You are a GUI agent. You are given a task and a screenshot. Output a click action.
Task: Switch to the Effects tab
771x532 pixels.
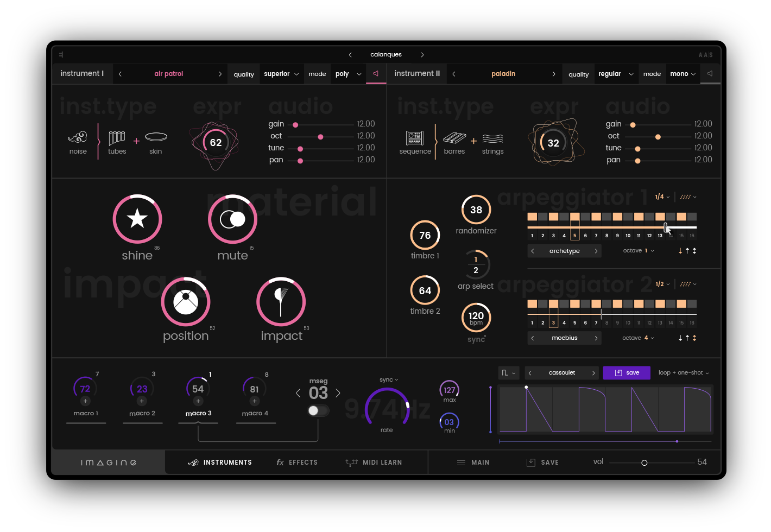pos(297,463)
